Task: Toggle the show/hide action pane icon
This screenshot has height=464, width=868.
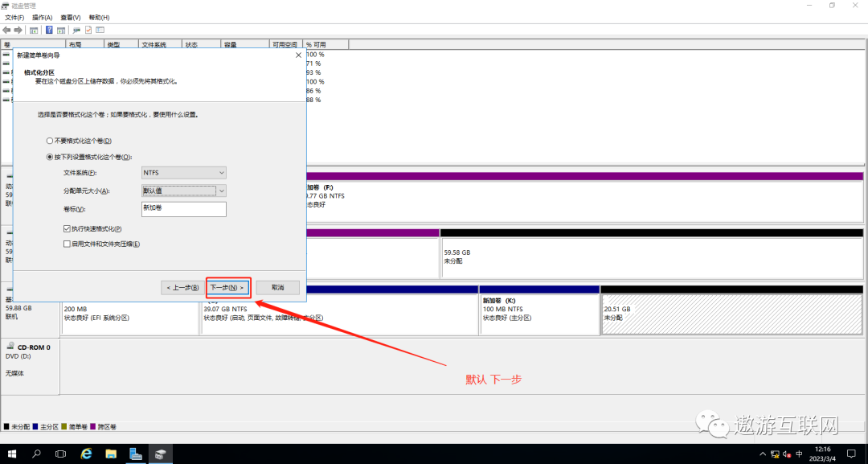Action: [x=61, y=30]
